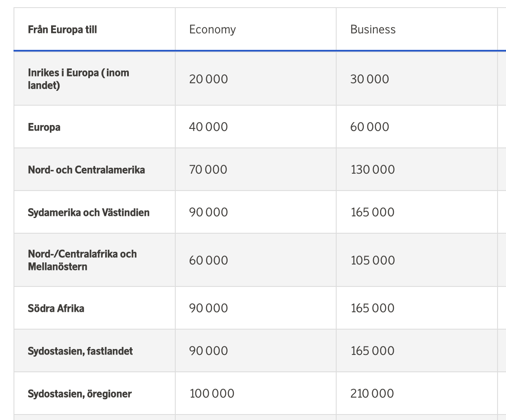Click the 30 000 Business value
Image resolution: width=506 pixels, height=420 pixels.
pyautogui.click(x=370, y=79)
